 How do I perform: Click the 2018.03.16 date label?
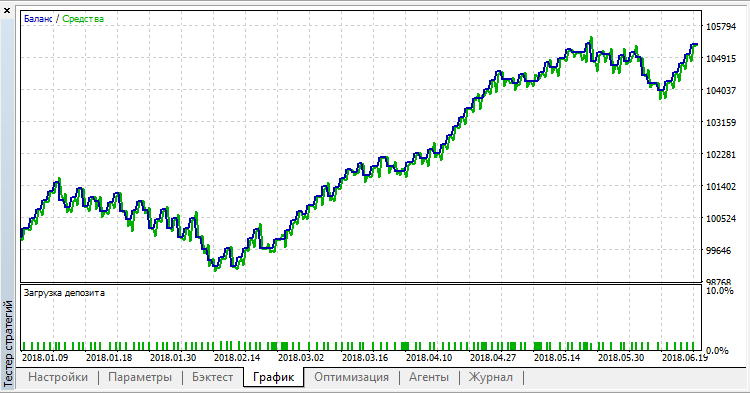[365, 357]
